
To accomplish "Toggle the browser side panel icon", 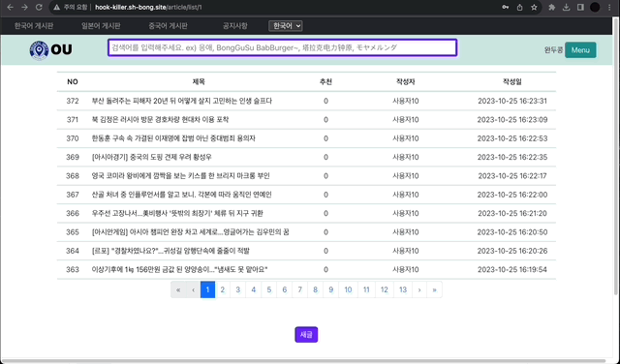I will click(580, 7).
